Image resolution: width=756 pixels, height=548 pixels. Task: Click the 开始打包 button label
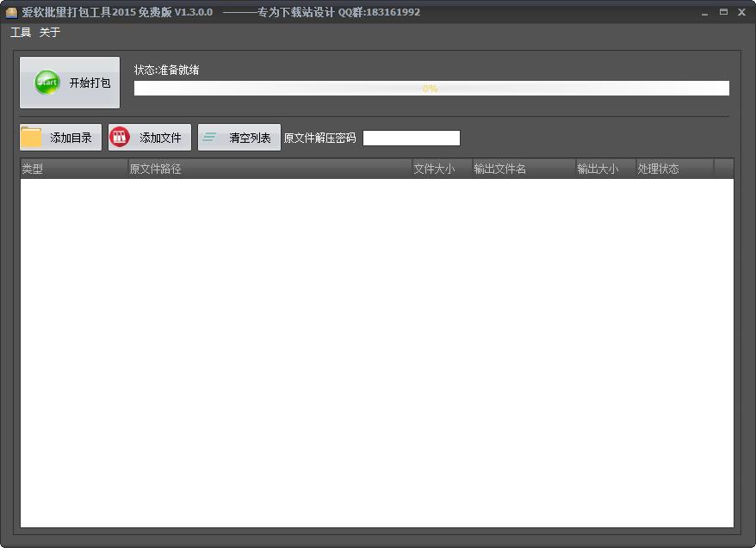[x=90, y=83]
